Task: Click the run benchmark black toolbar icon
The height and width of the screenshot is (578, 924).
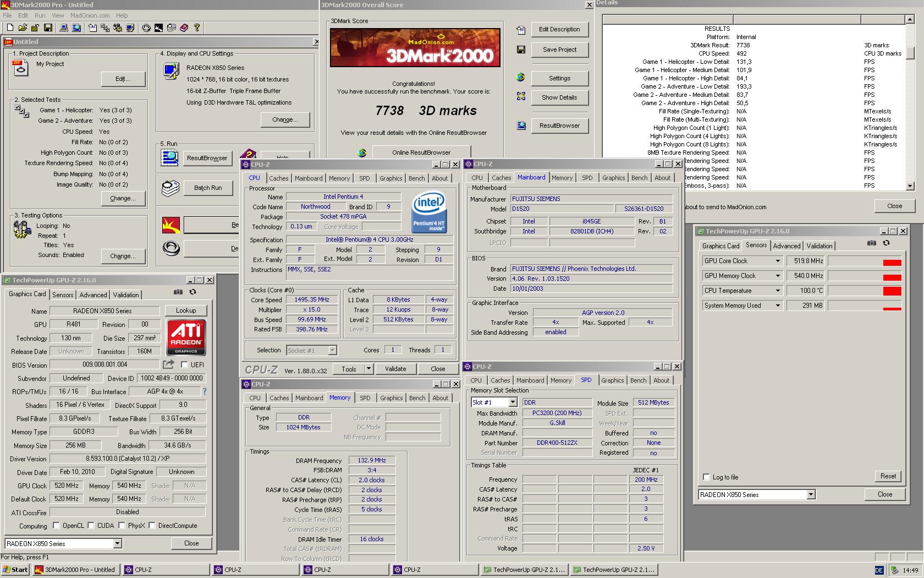Action: (x=158, y=28)
